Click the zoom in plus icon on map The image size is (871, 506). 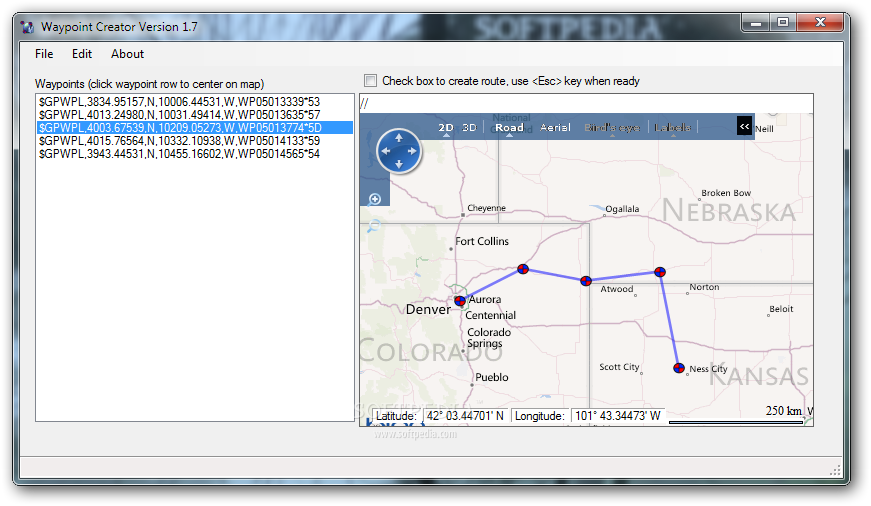[375, 199]
